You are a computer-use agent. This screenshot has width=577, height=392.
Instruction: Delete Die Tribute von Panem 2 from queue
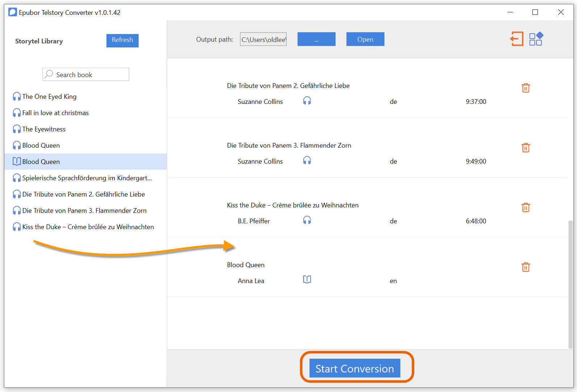(x=526, y=88)
